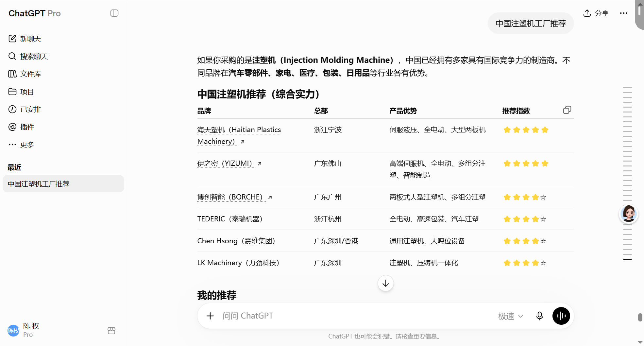The height and width of the screenshot is (346, 644).
Task: Click the 我的推荐 heading
Action: click(217, 295)
